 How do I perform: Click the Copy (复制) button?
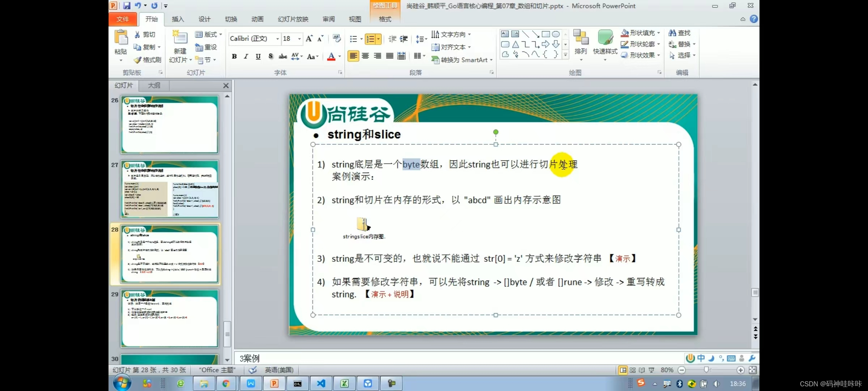pos(146,47)
